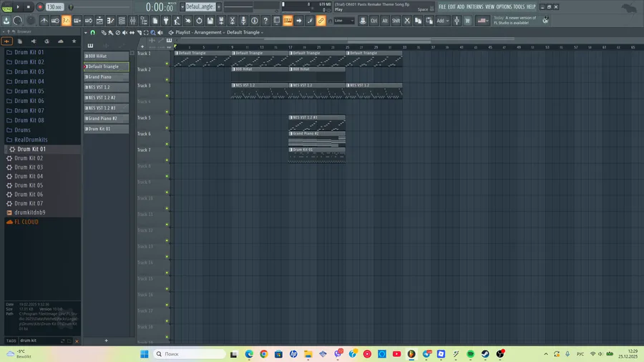
Task: Start playback with the play button
Action: tap(18, 7)
